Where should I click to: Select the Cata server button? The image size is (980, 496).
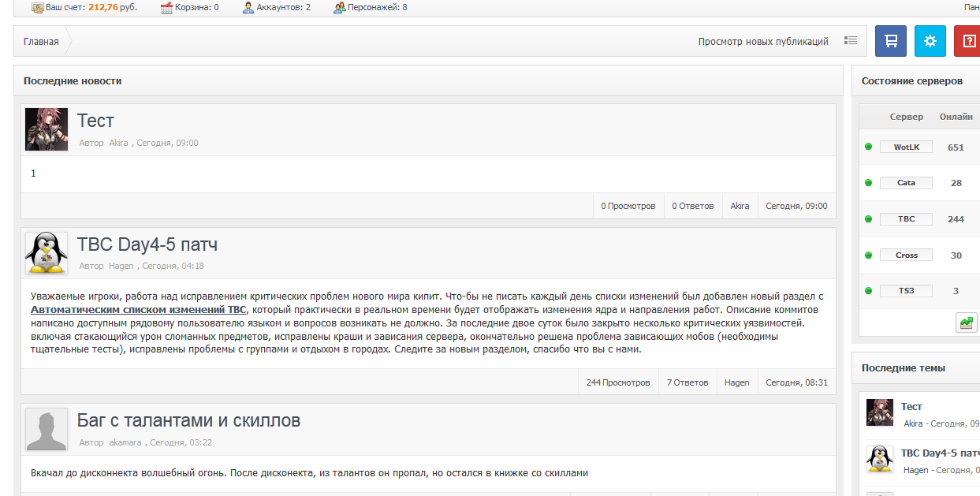[x=906, y=183]
